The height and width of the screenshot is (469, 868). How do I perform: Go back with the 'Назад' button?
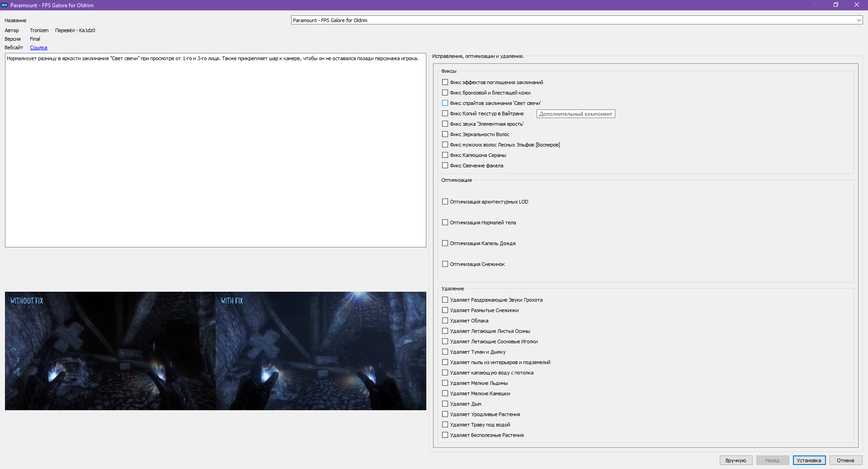(772, 460)
